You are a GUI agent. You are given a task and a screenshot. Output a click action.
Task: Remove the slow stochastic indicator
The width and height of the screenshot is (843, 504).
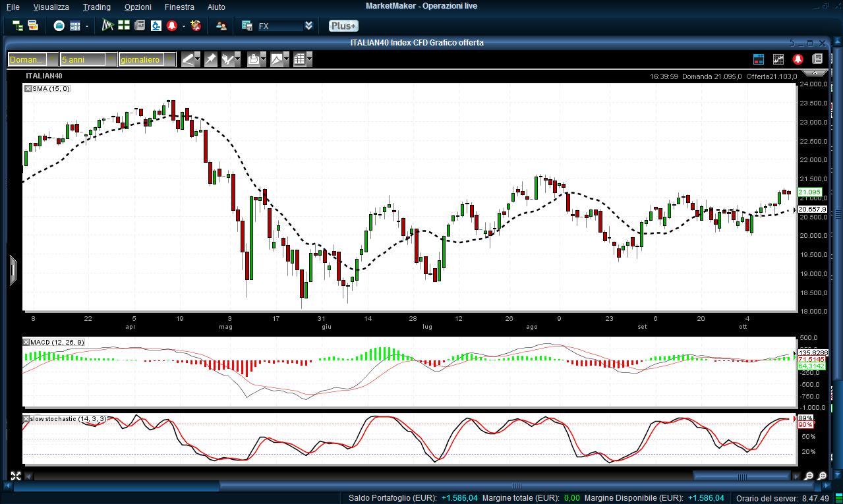click(27, 418)
